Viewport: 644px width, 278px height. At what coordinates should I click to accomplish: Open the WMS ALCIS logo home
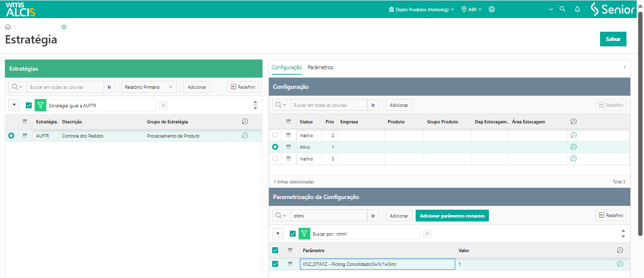[20, 9]
